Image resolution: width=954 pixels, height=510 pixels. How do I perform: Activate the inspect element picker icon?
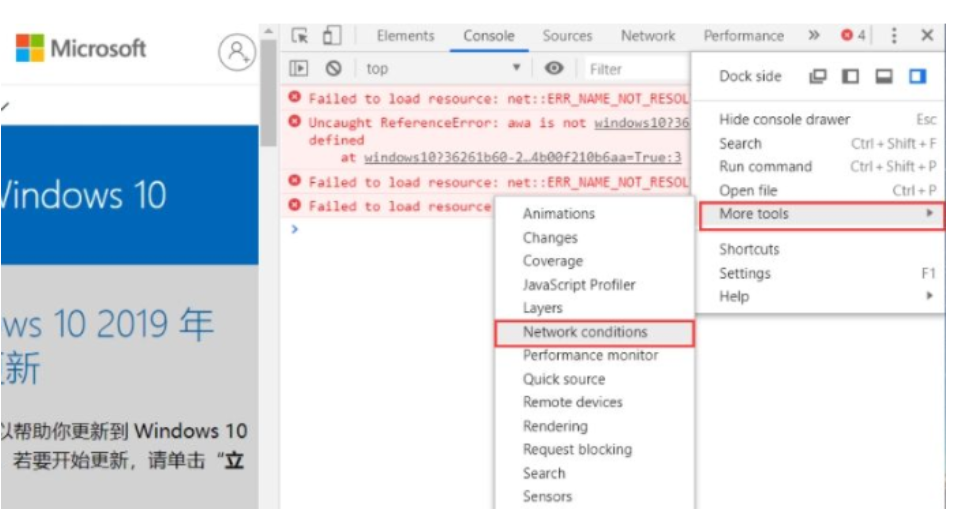click(x=299, y=36)
